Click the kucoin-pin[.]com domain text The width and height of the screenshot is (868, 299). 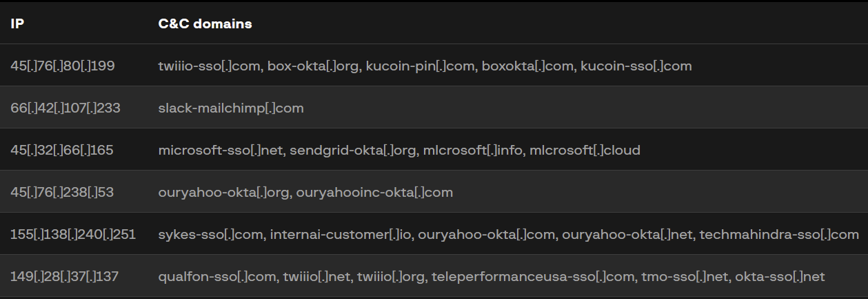[x=420, y=66]
